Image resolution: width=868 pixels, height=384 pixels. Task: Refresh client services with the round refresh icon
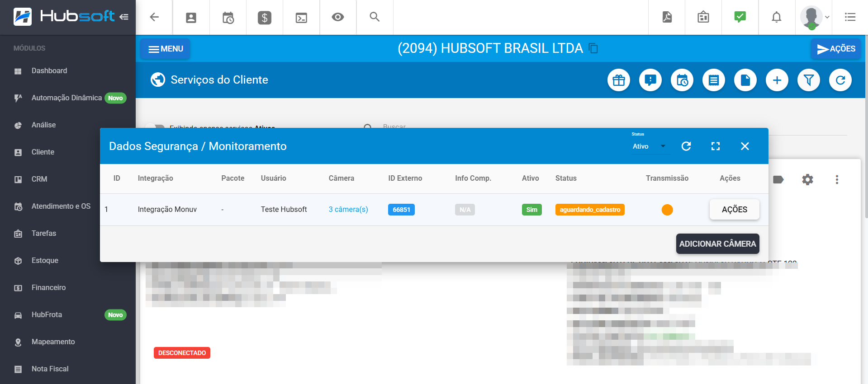840,80
